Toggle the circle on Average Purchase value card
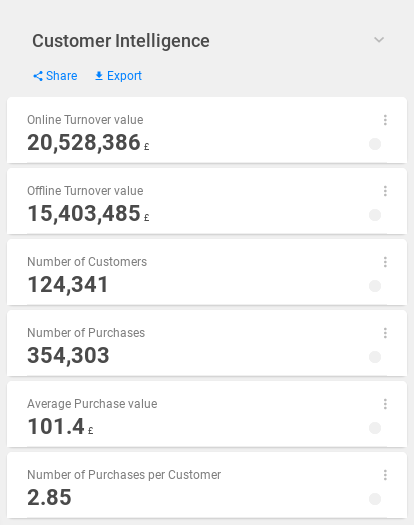 click(375, 428)
